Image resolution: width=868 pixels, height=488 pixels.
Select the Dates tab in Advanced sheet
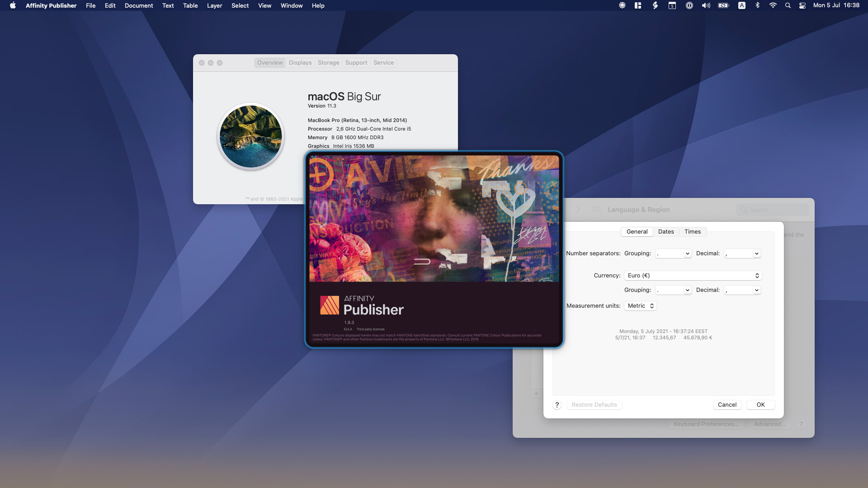tap(666, 232)
